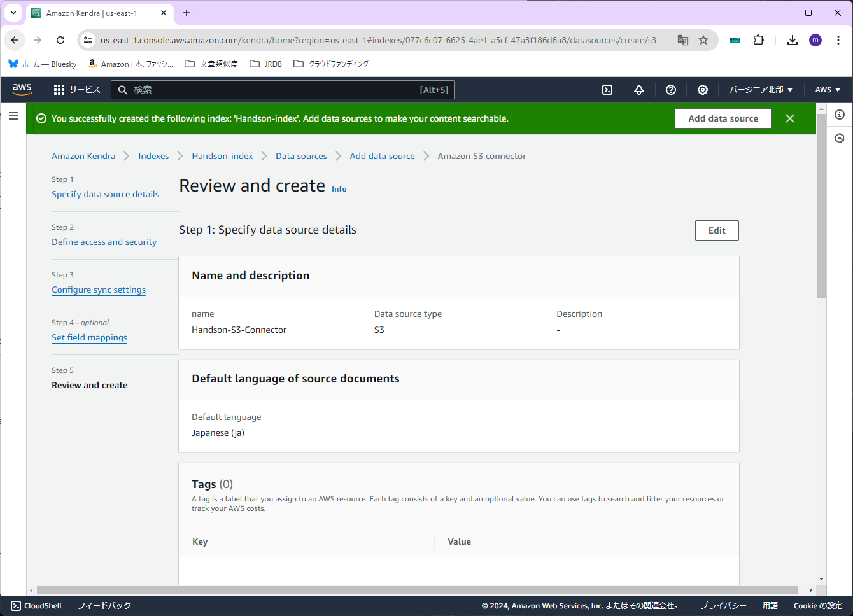Open the region selector dropdown
This screenshot has width=853, height=616.
(761, 90)
